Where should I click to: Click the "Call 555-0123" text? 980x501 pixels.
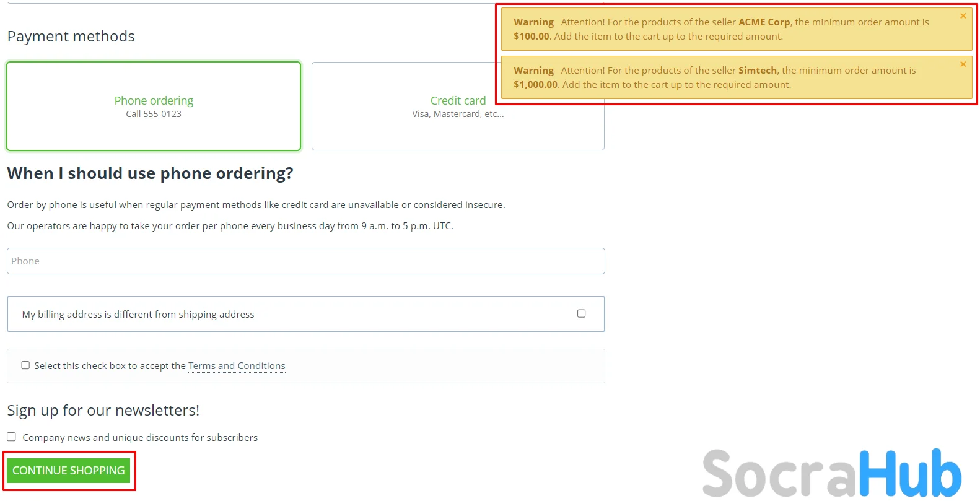point(154,114)
